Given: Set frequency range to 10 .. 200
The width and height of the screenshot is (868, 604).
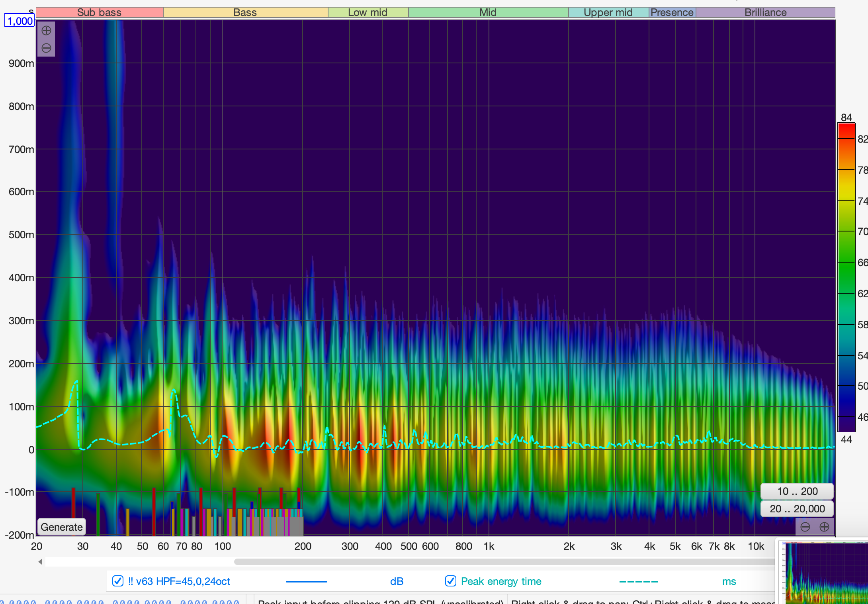Looking at the screenshot, I should pyautogui.click(x=797, y=491).
